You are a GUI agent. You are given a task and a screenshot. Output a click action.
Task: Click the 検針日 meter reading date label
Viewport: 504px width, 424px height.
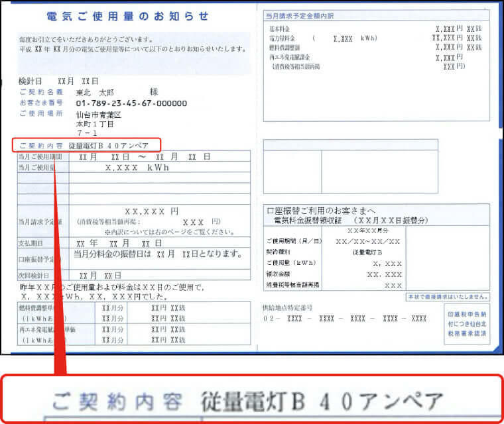pos(31,81)
